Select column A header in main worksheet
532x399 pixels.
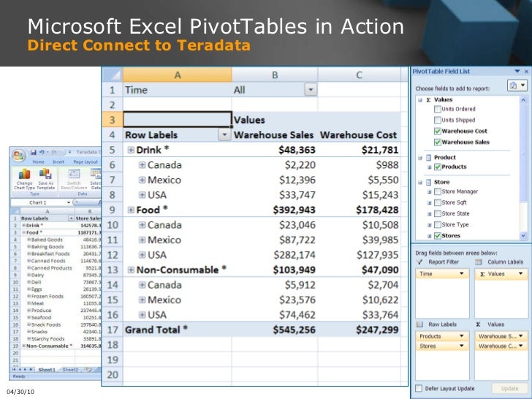[178, 75]
